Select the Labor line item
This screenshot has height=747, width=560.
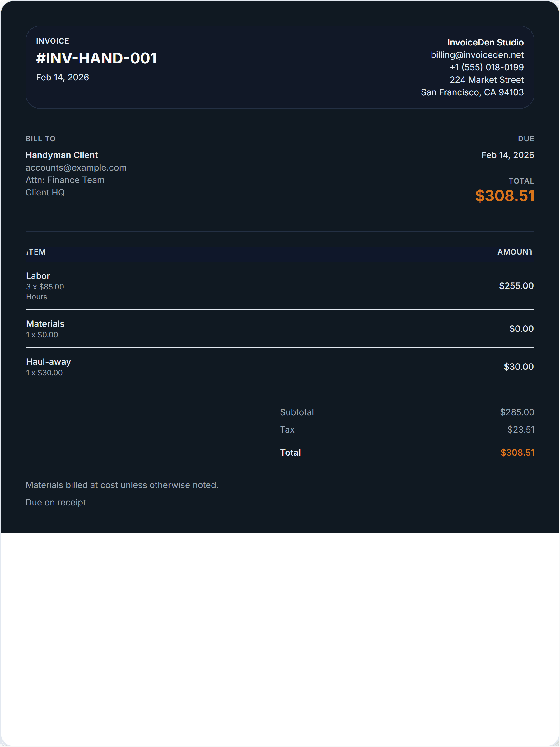click(38, 276)
